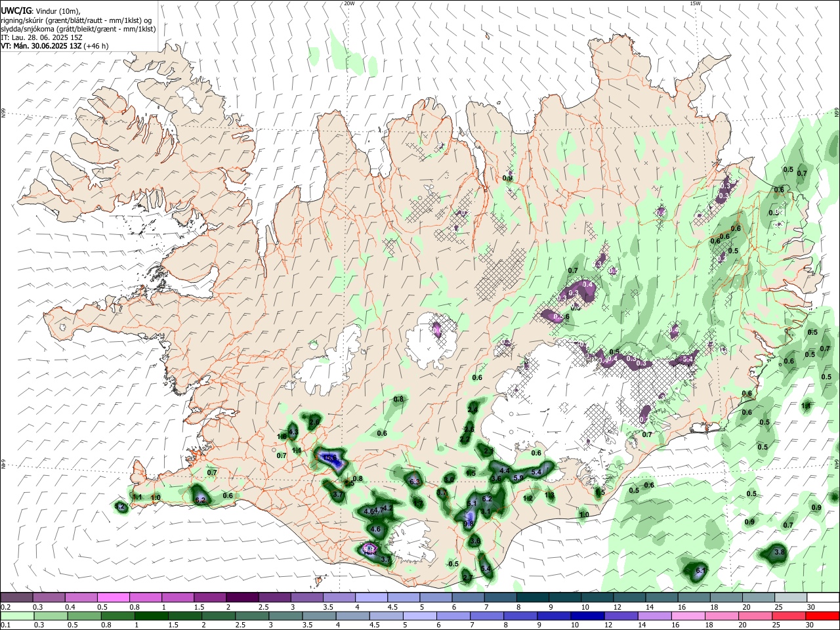
Task: Click the bright pink 0.5 snow legend swatch
Action: (x=113, y=598)
